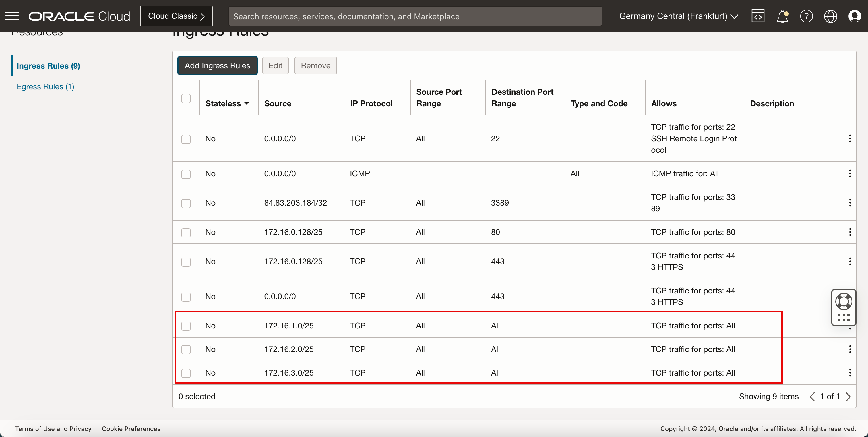Viewport: 868px width, 437px height.
Task: Click the Add Ingress Rules button
Action: coord(217,65)
